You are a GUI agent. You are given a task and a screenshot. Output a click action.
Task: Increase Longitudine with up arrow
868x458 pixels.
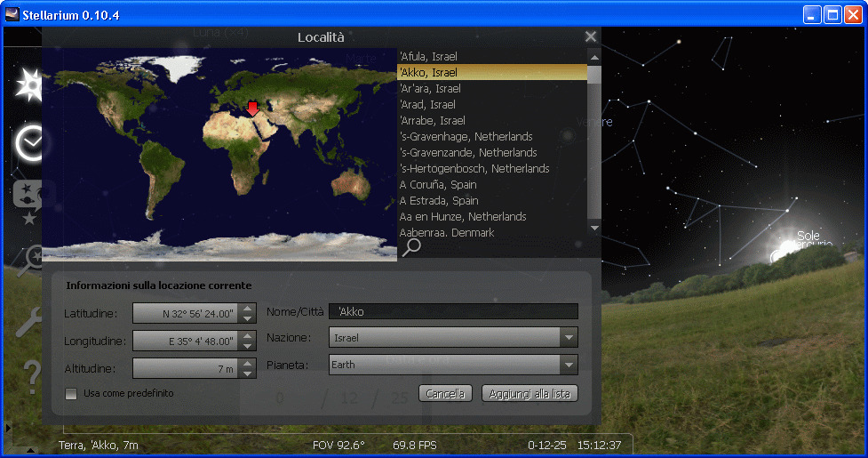[x=248, y=335]
